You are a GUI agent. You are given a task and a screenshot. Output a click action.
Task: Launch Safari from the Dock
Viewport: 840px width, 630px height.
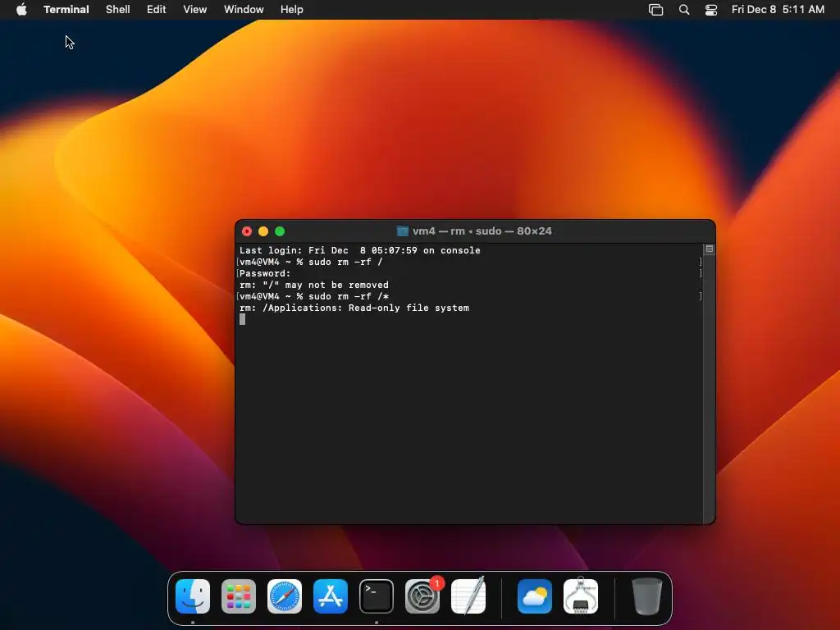click(x=285, y=596)
